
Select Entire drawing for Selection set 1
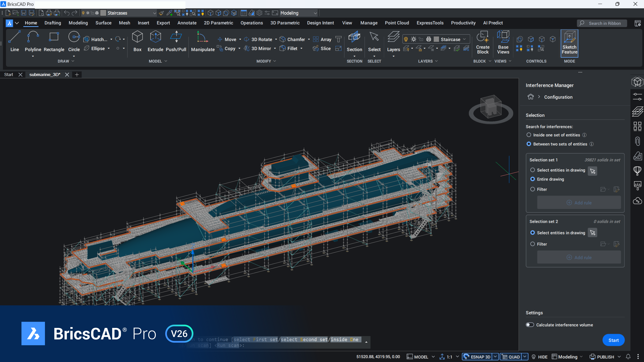coord(533,179)
